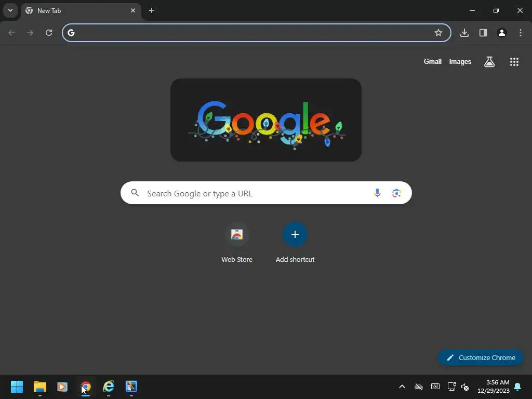Open the clock showing 3:56 AM
The height and width of the screenshot is (399, 532).
pyautogui.click(x=494, y=387)
